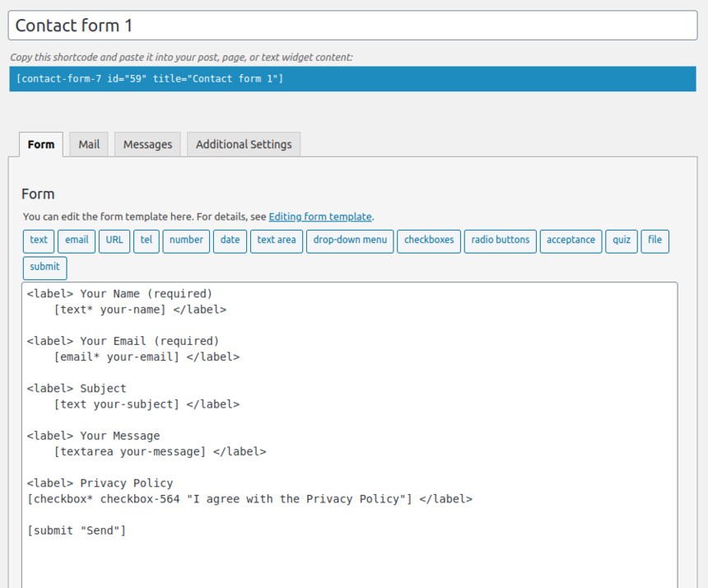Select the contact-form-7 shortcode field
The height and width of the screenshot is (588, 708).
tap(352, 79)
